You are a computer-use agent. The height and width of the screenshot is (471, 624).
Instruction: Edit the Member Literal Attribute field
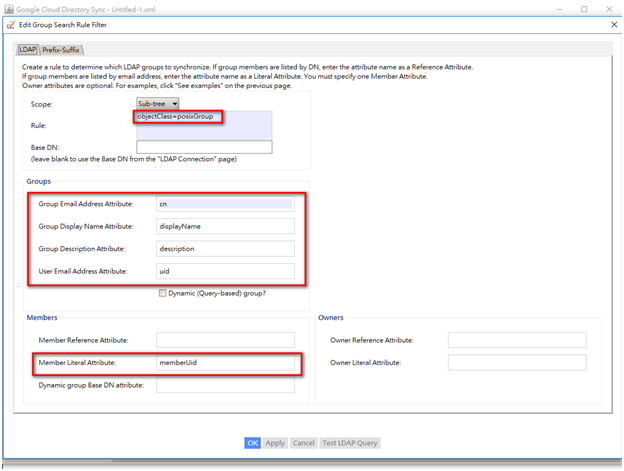224,363
